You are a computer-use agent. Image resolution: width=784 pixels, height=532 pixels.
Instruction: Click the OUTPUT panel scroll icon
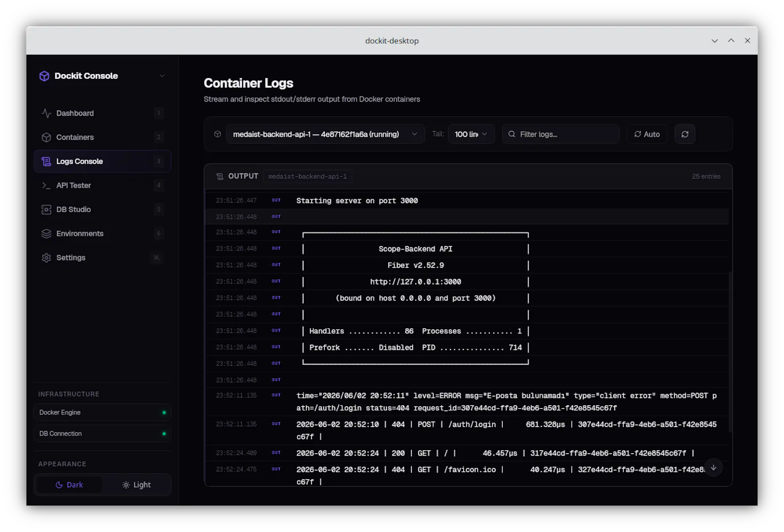tap(220, 176)
